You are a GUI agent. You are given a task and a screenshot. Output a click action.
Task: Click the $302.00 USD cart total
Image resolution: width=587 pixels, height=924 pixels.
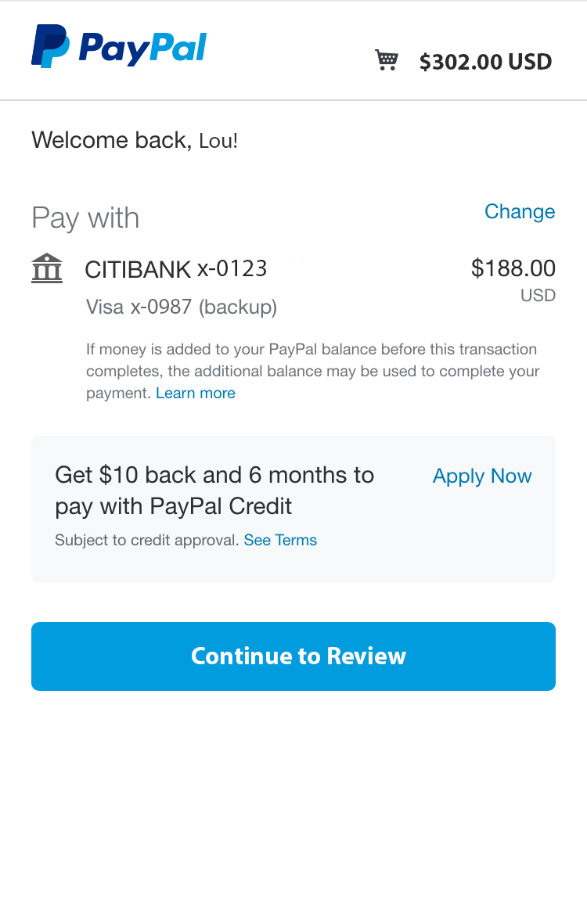[x=485, y=62]
